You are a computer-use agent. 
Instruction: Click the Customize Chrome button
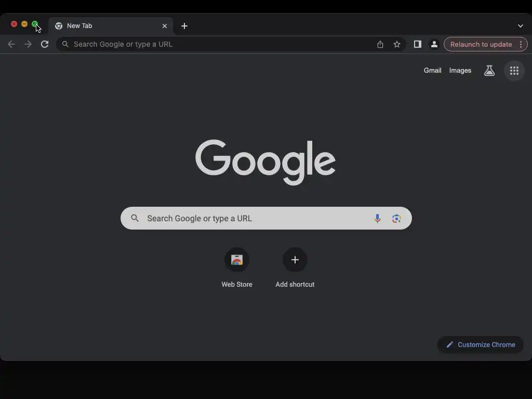tap(481, 344)
